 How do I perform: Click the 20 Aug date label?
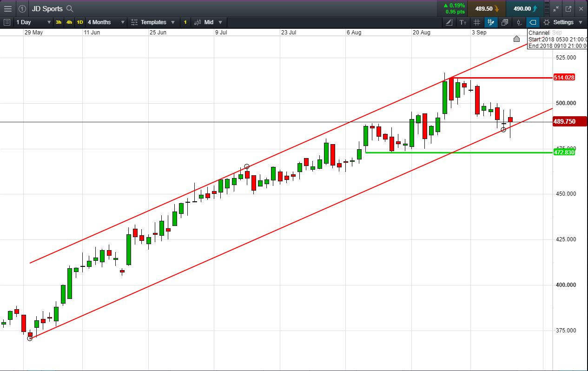click(x=422, y=33)
